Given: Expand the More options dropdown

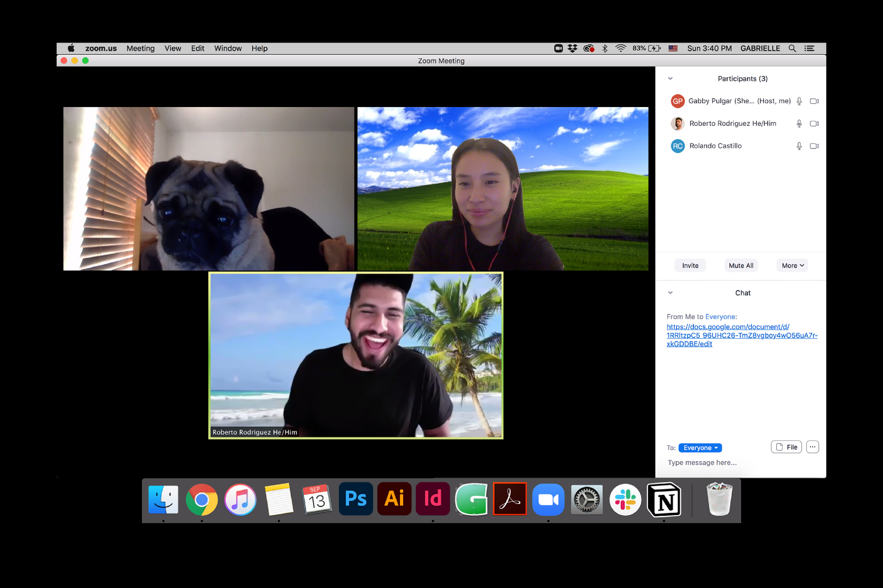Looking at the screenshot, I should pos(792,266).
